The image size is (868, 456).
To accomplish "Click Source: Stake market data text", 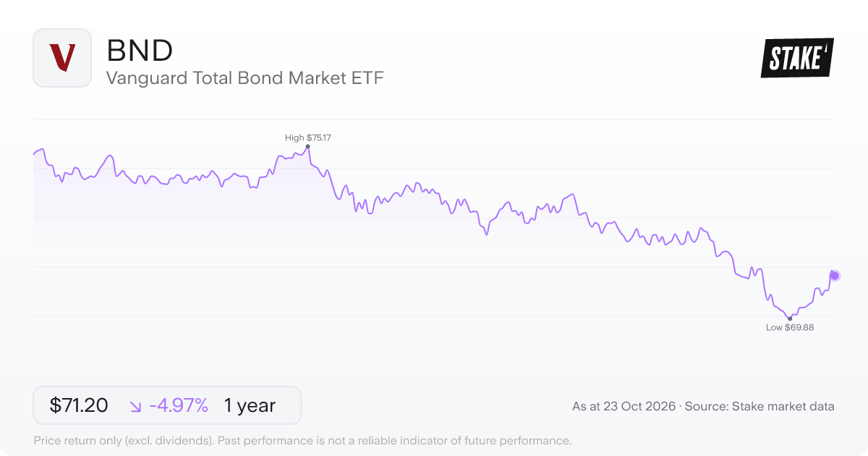I will coord(760,406).
